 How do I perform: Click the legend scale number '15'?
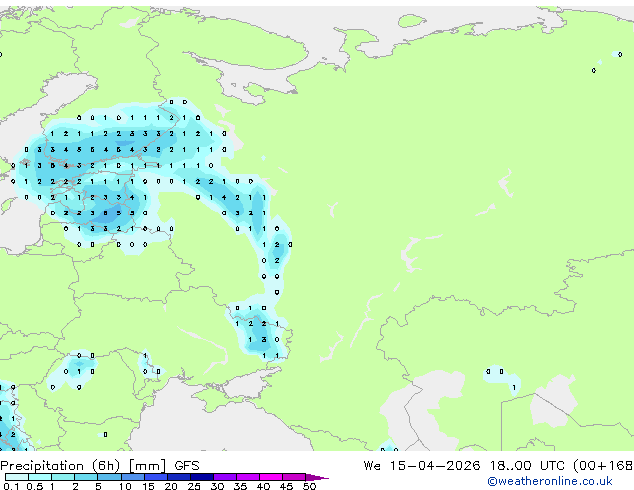(148, 486)
